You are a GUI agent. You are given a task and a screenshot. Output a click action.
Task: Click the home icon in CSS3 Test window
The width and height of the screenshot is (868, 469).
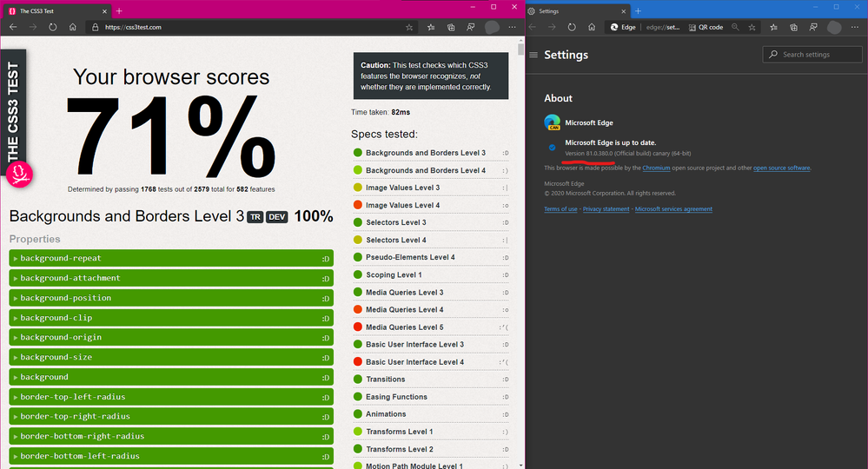click(x=72, y=27)
